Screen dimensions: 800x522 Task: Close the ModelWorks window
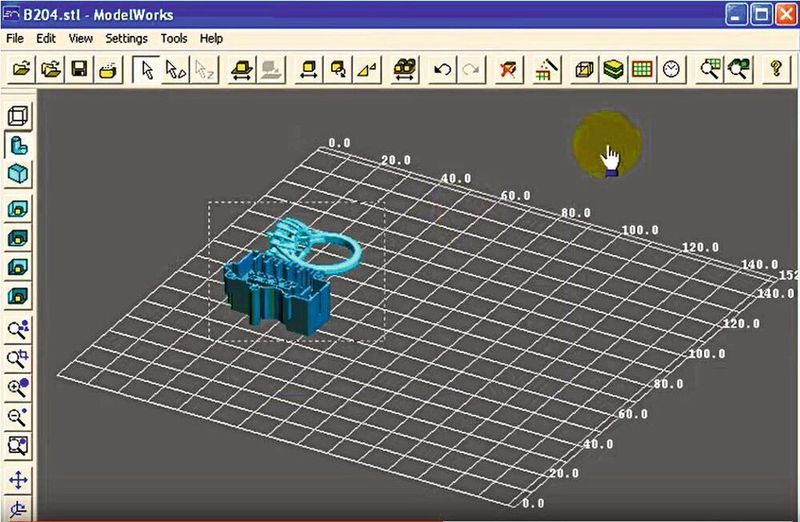[786, 15]
